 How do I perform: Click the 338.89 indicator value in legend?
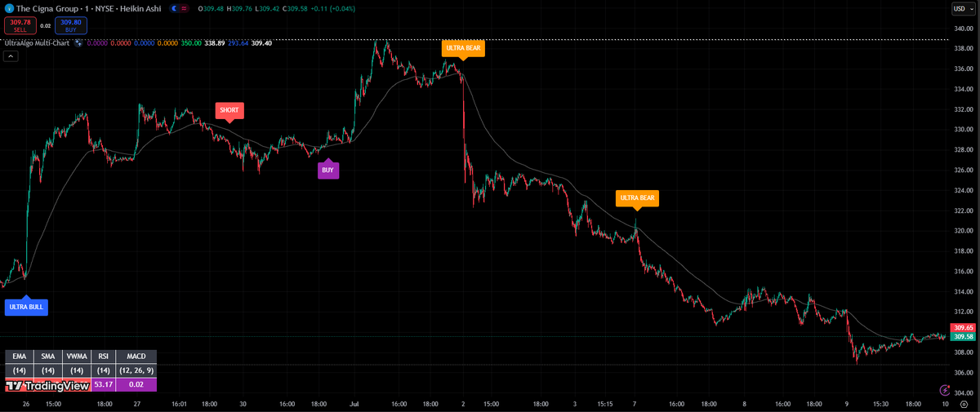click(x=216, y=42)
